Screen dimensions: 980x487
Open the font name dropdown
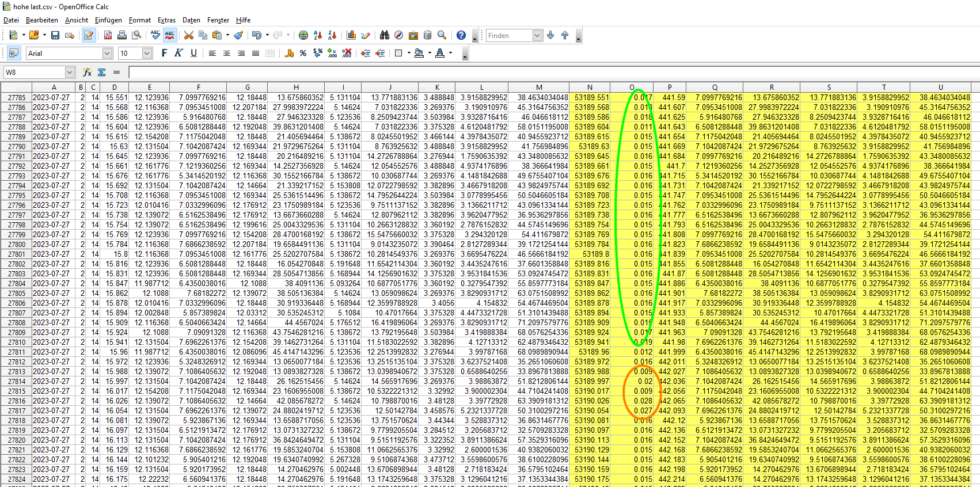[x=107, y=53]
